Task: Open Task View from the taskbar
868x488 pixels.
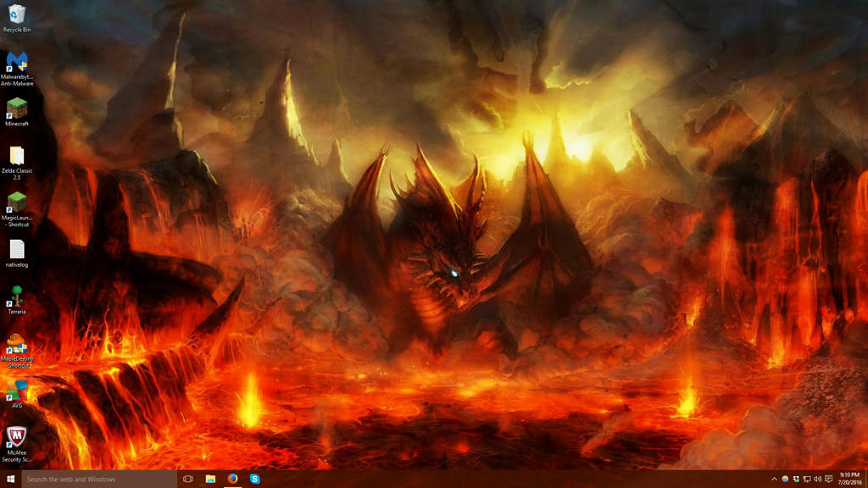Action: point(187,480)
